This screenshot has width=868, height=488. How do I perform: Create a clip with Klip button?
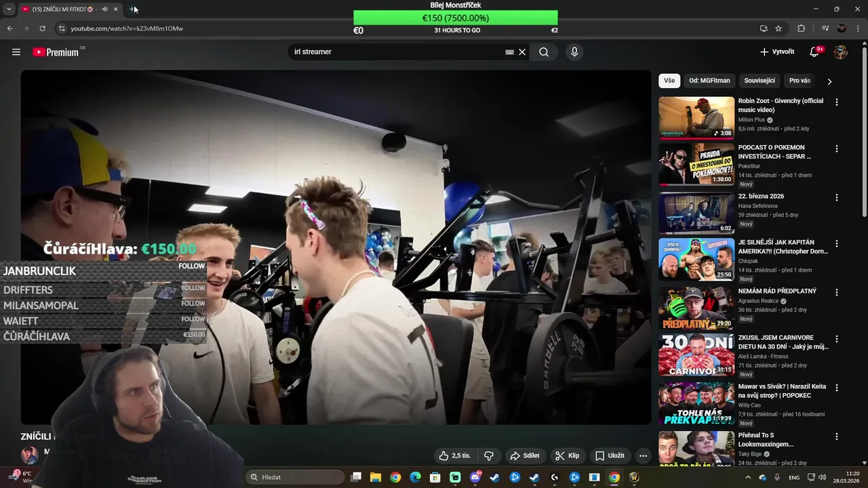coord(567,455)
